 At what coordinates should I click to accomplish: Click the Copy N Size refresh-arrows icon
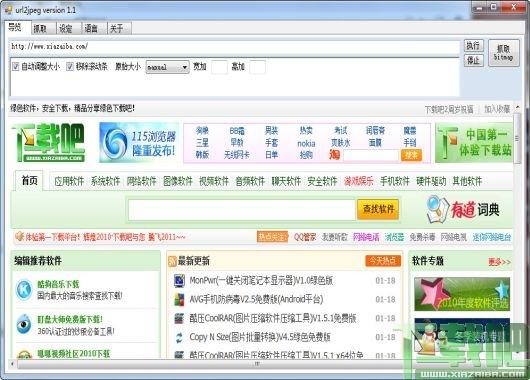[x=179, y=337]
